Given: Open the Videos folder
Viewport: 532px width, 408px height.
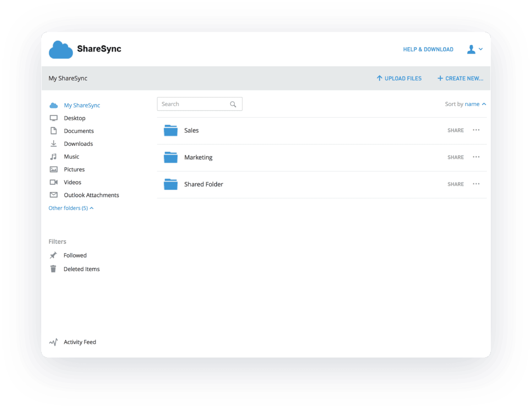Looking at the screenshot, I should coord(72,182).
